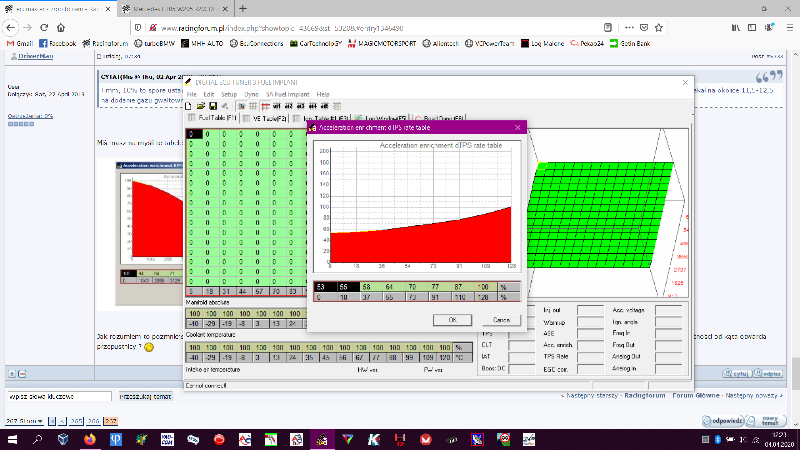Reload the page in Firefox

(44, 28)
